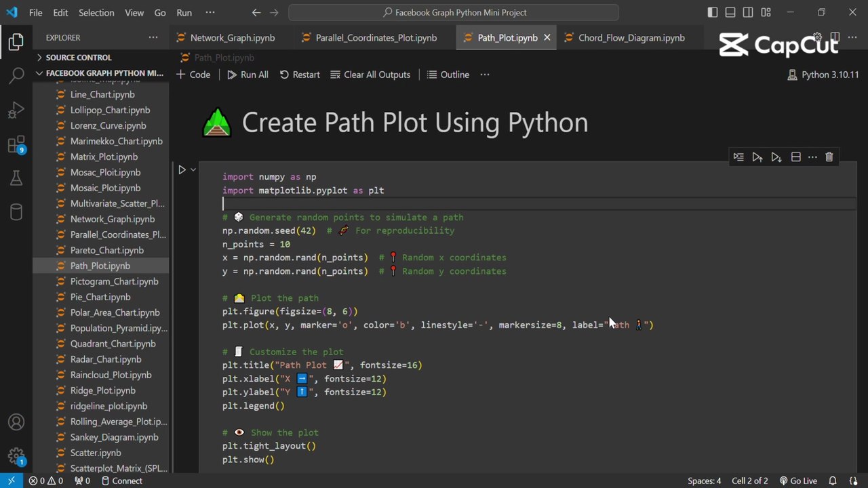The height and width of the screenshot is (488, 868).
Task: Open notebook toolbar more actions ellipsis
Action: click(x=485, y=75)
